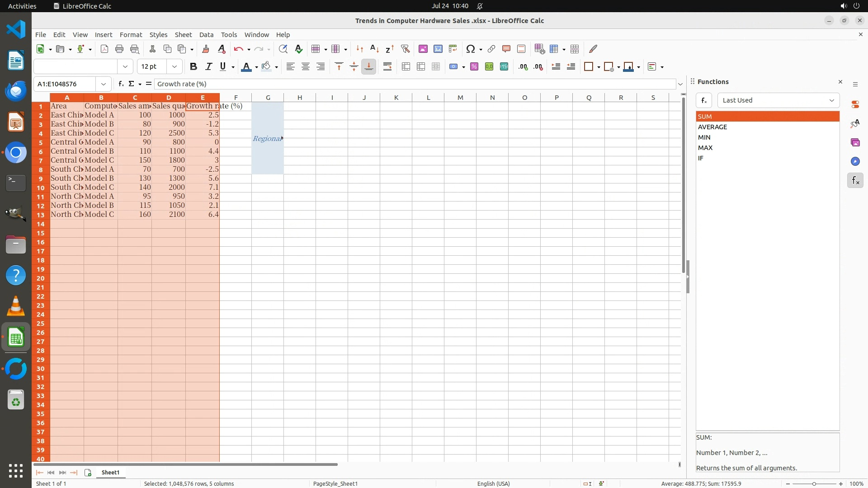
Task: Open the Function Wizard next to the formula bar
Action: pyautogui.click(x=121, y=84)
